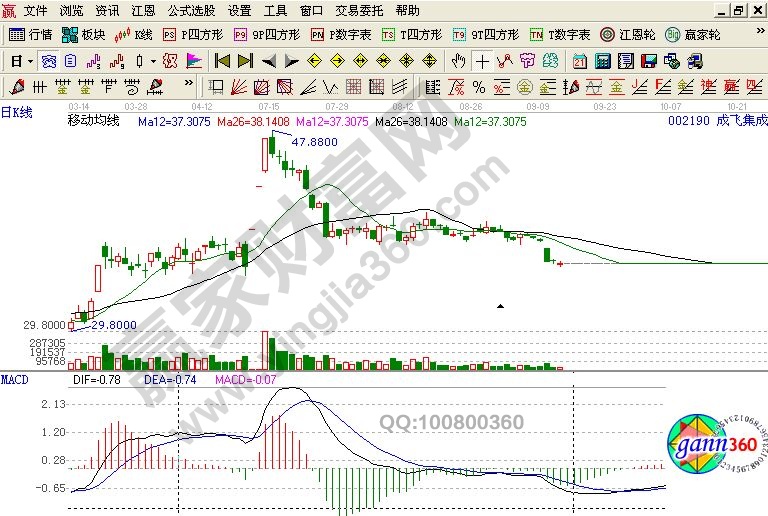Screen dimensions: 768x516
Task: Open the 日 period dropdown arrow
Action: 29,60
